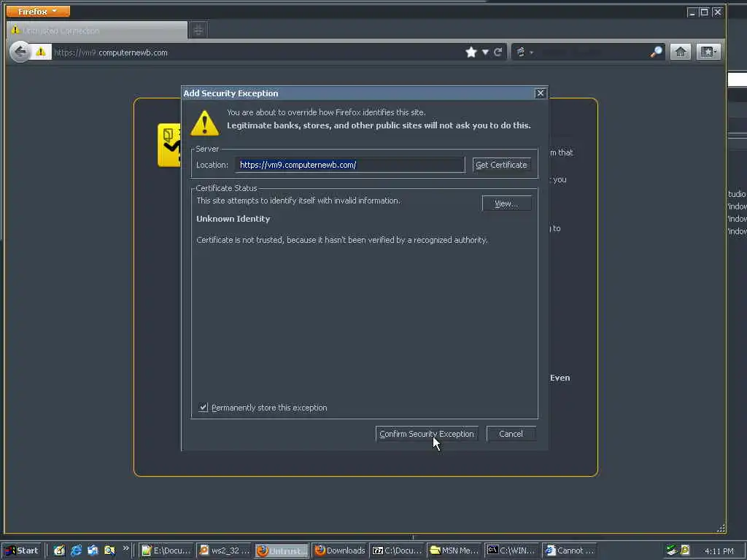Switch to 7-Zip C:\Docu... taskbar window
The image size is (747, 560).
click(397, 551)
